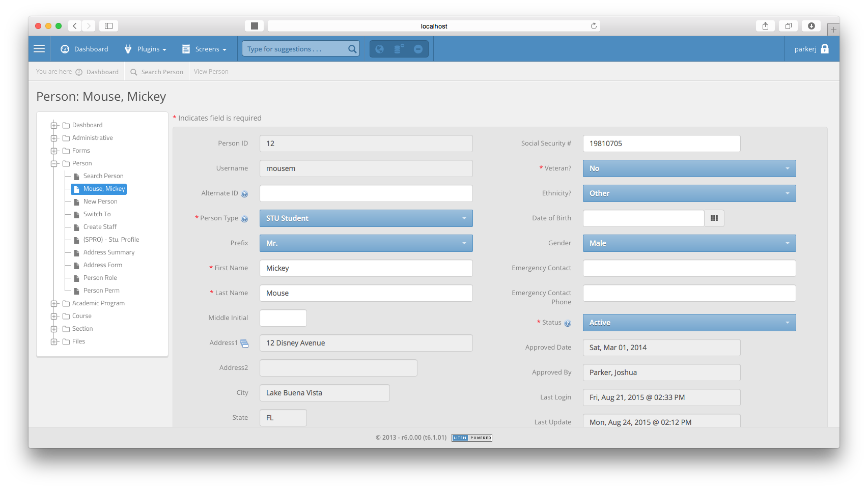Screen dimensions: 868x489
Task: Click inside the Emergency Contact field
Action: (x=688, y=268)
